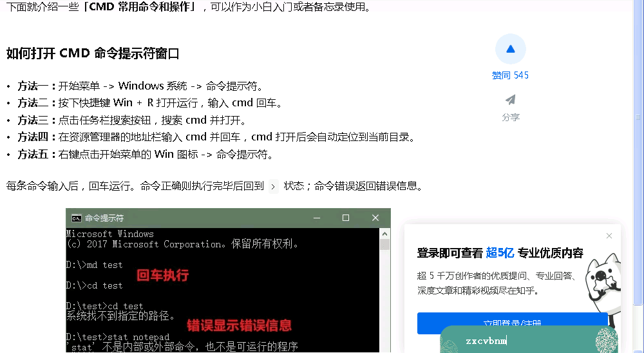Click the D:\>md test command line
644x353 pixels.
pyautogui.click(x=95, y=265)
